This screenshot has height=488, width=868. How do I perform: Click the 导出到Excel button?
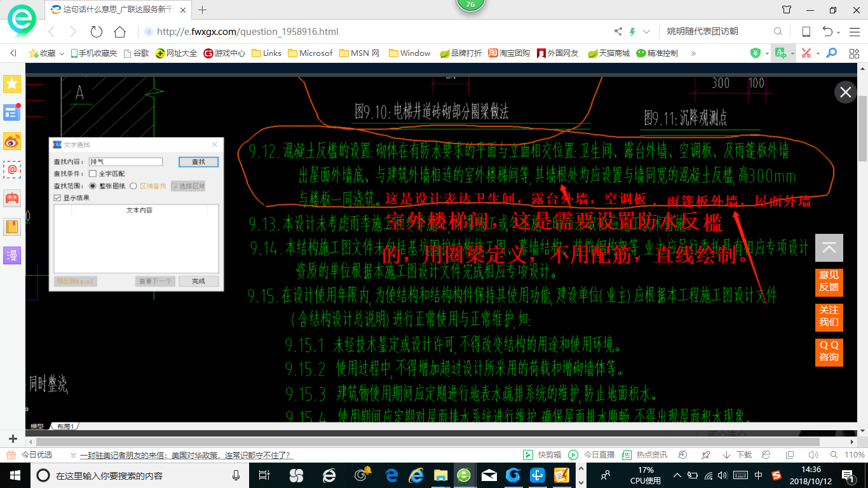coord(76,281)
